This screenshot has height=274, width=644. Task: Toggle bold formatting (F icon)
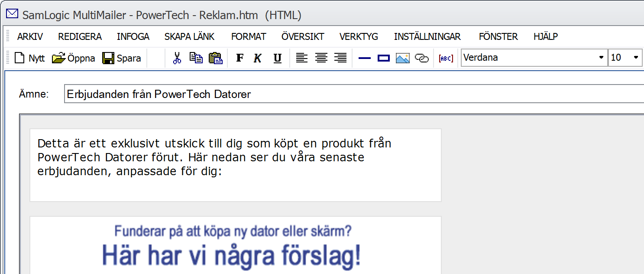tap(240, 58)
